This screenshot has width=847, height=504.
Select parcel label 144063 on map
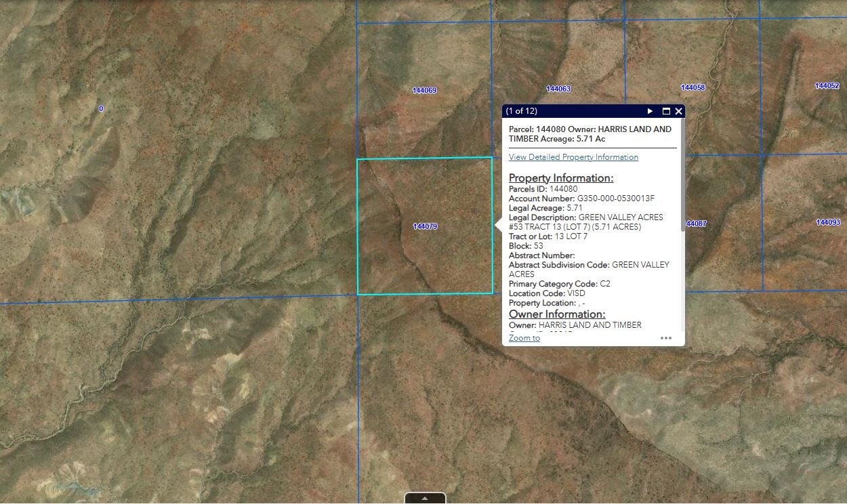click(558, 89)
